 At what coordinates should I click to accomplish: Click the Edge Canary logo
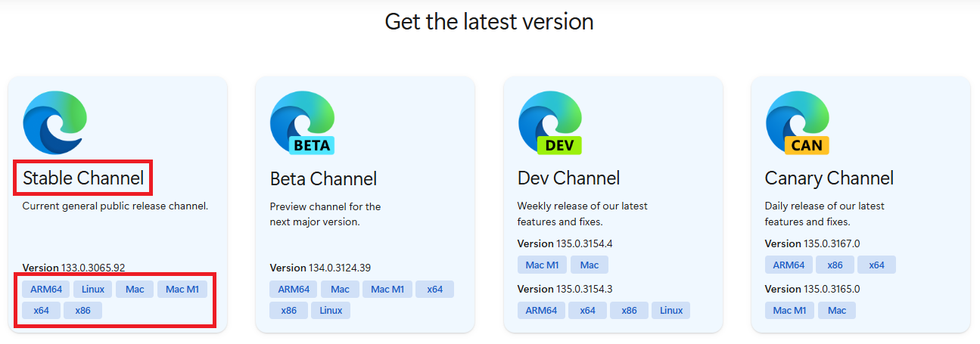click(798, 122)
